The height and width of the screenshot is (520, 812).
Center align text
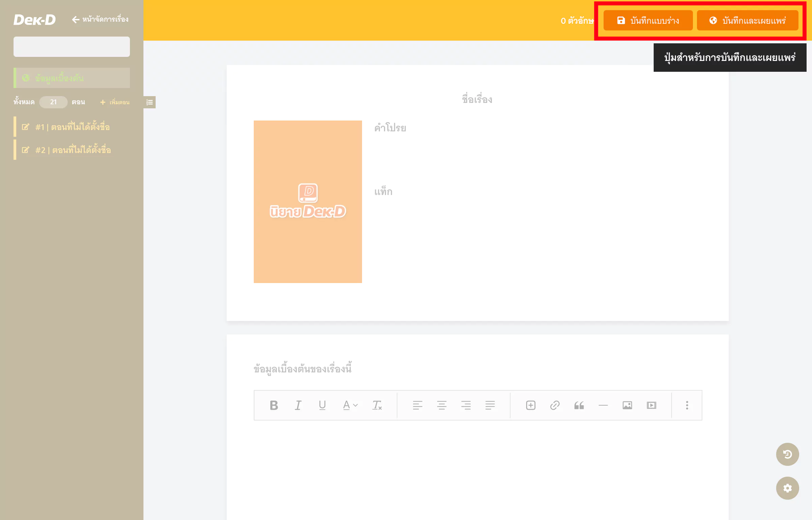click(x=442, y=405)
